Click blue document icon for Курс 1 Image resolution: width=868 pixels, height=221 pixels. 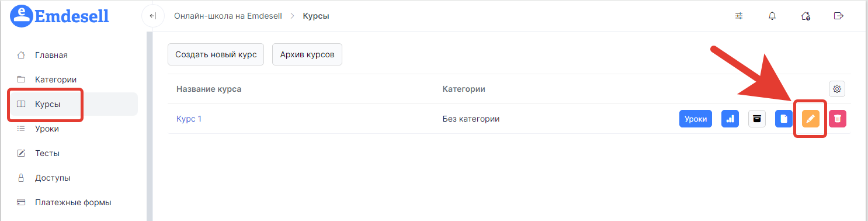[784, 119]
